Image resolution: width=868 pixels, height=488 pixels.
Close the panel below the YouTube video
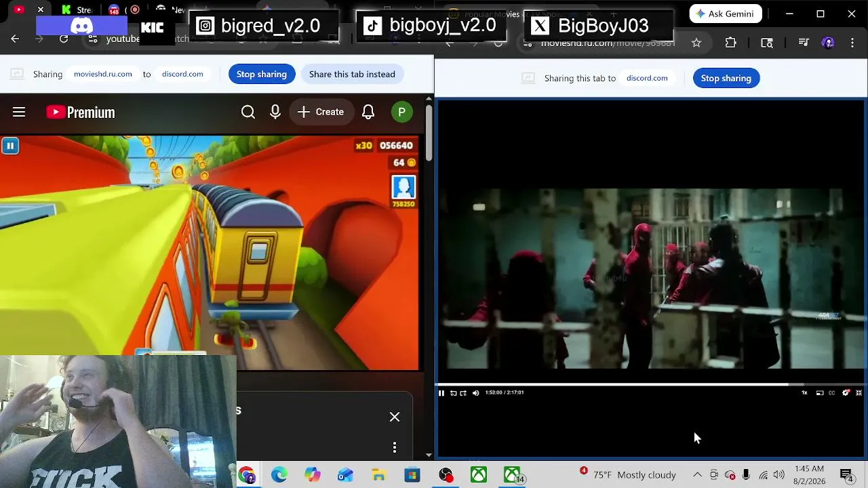(395, 417)
